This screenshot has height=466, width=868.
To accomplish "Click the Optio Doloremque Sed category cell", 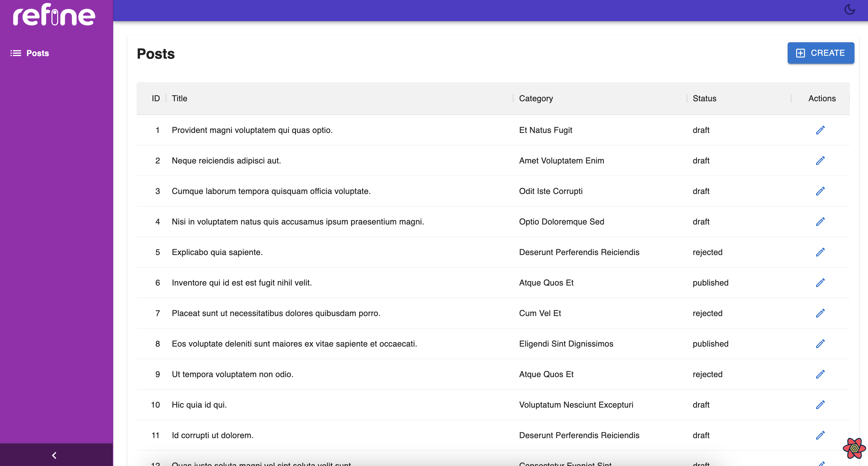I will coord(561,222).
